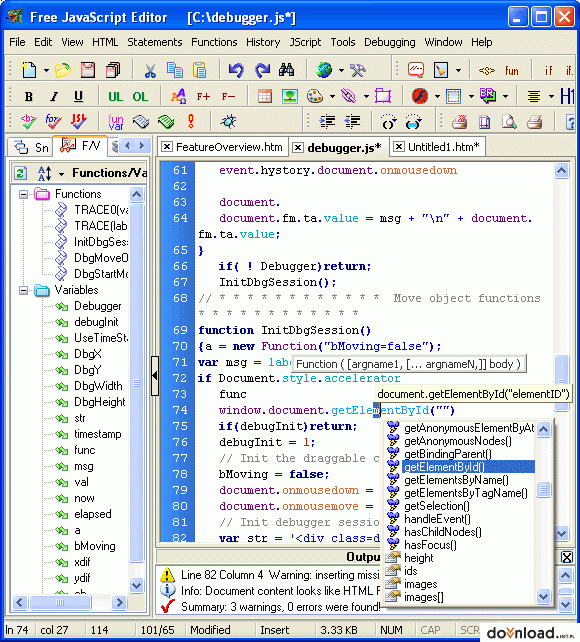
Task: Click the sidebar collapse splitter arrow
Action: coord(155,375)
